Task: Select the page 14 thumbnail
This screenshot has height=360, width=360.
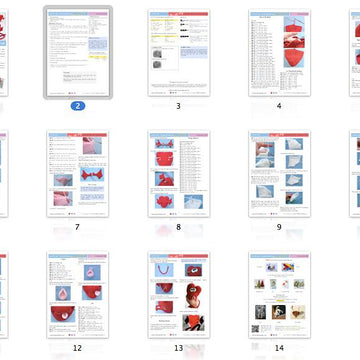Action: point(280,295)
